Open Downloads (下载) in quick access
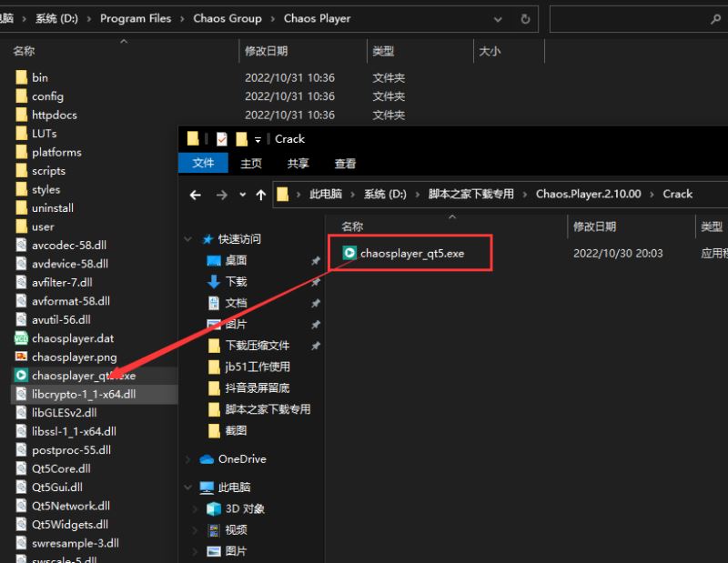This screenshot has width=728, height=563. (x=236, y=282)
